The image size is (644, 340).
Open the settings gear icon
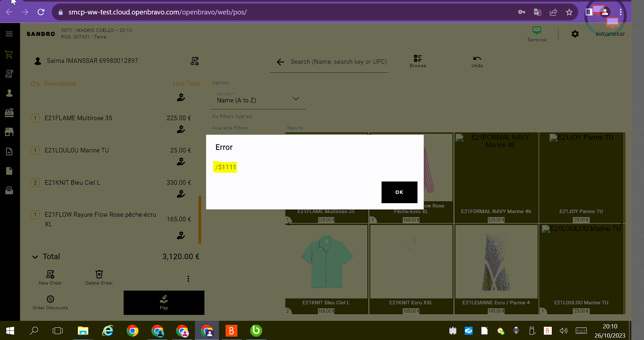tap(575, 34)
